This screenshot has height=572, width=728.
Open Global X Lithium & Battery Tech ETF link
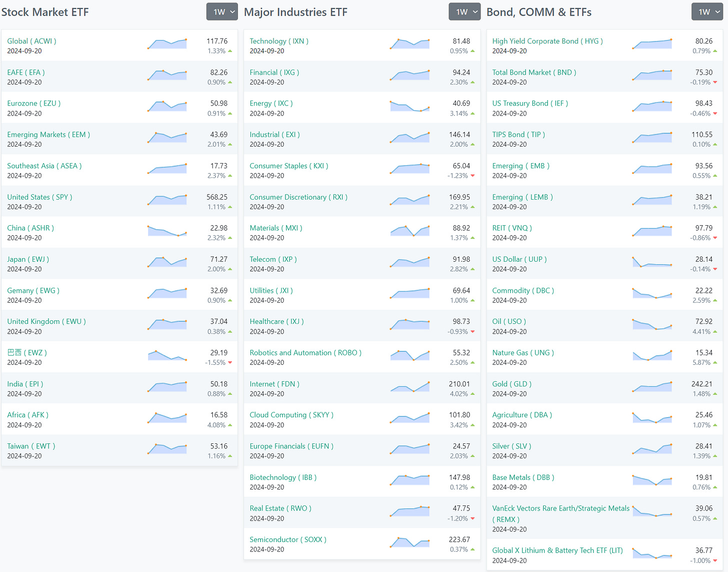click(x=557, y=550)
